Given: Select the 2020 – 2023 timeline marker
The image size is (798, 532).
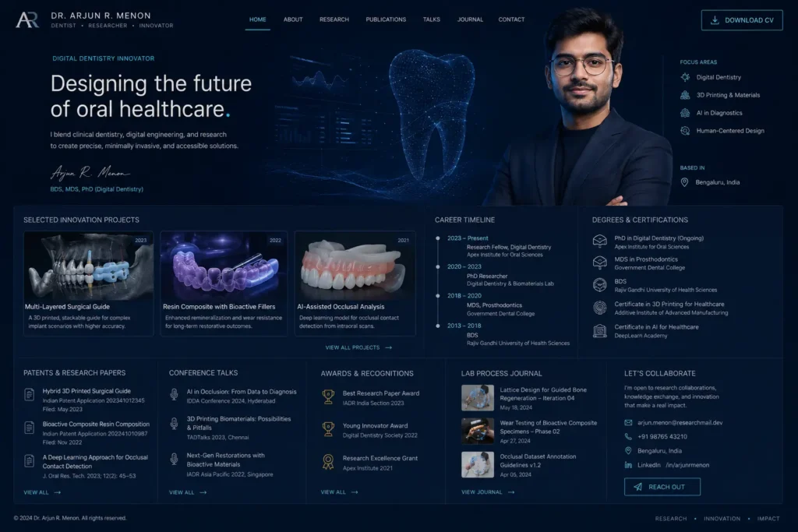Looking at the screenshot, I should [x=438, y=266].
